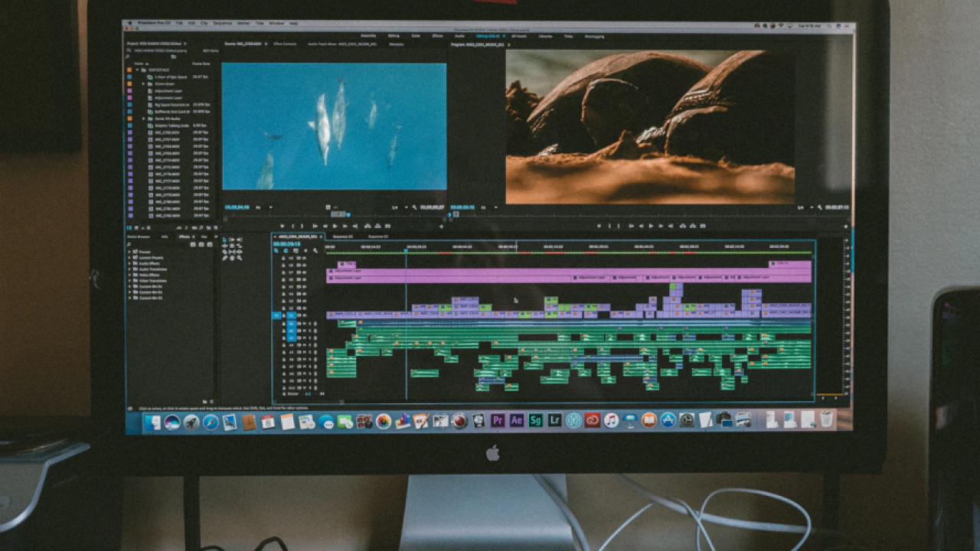Click Source monitor timecode 00;00;04;18
Screen dimensions: 980x551
[237, 207]
